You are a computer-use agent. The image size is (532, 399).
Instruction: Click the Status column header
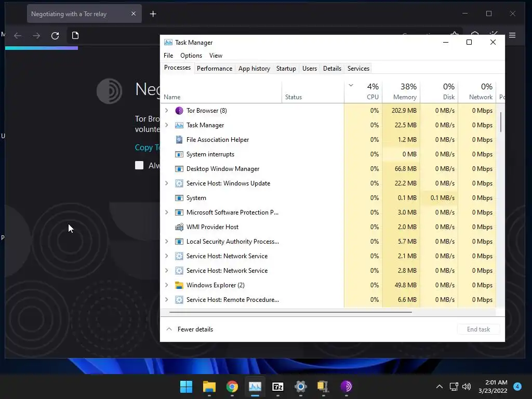coord(313,91)
